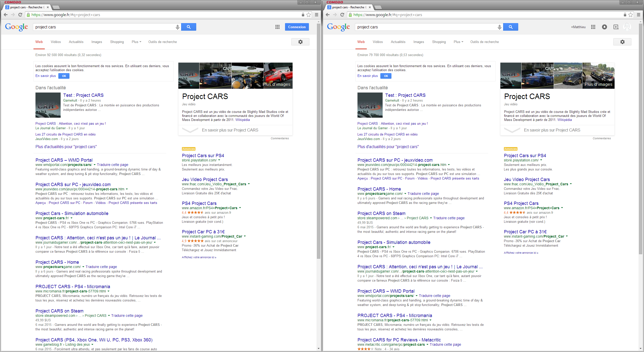Open 'Test : Project CARS' news link in the left window
Viewport: 644px width, 352px height.
83,95
